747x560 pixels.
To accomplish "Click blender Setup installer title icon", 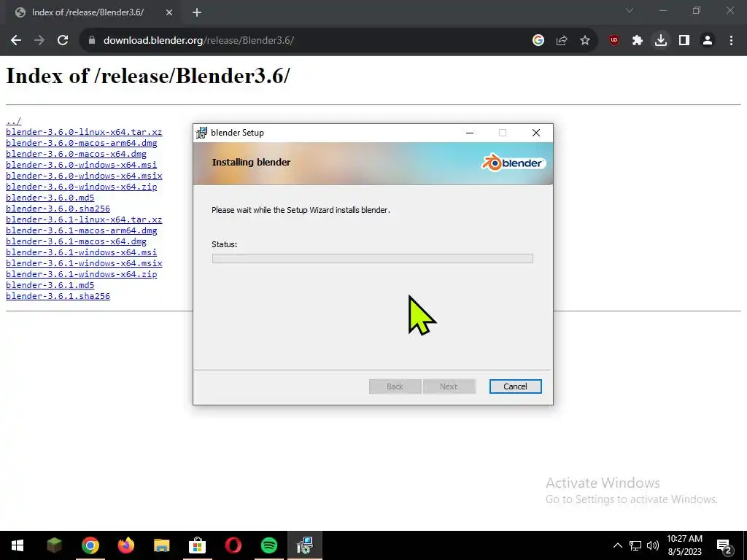I will point(201,133).
